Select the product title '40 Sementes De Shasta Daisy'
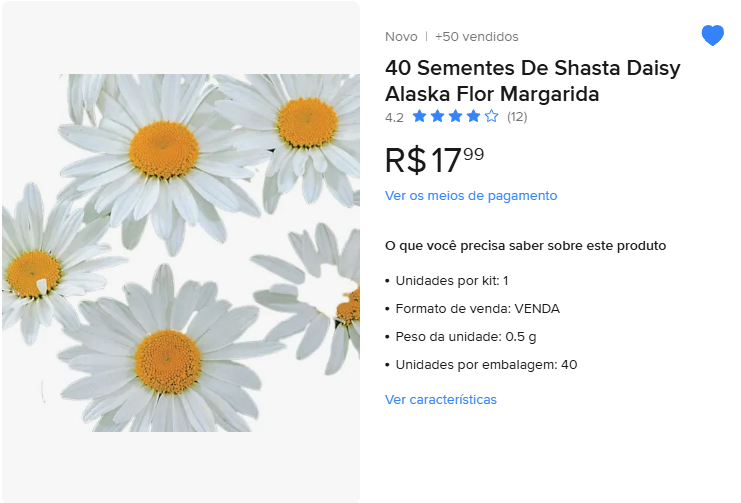 click(x=532, y=69)
